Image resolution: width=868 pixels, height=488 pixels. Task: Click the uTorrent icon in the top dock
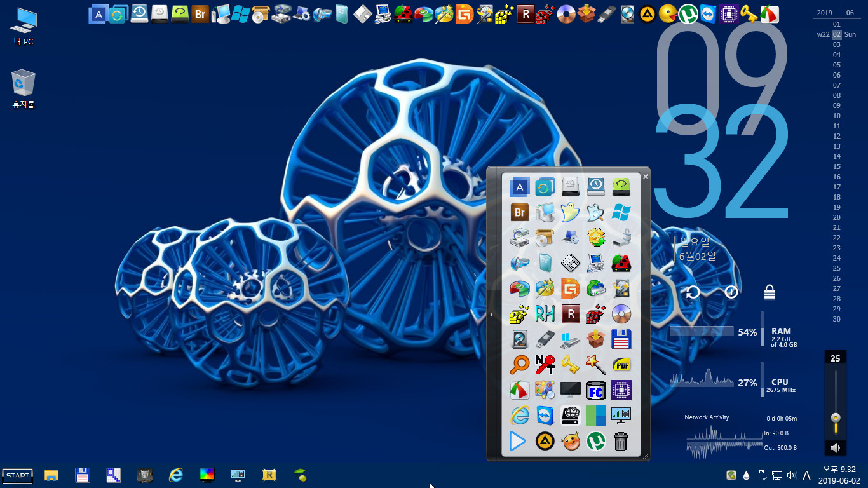pyautogui.click(x=688, y=13)
